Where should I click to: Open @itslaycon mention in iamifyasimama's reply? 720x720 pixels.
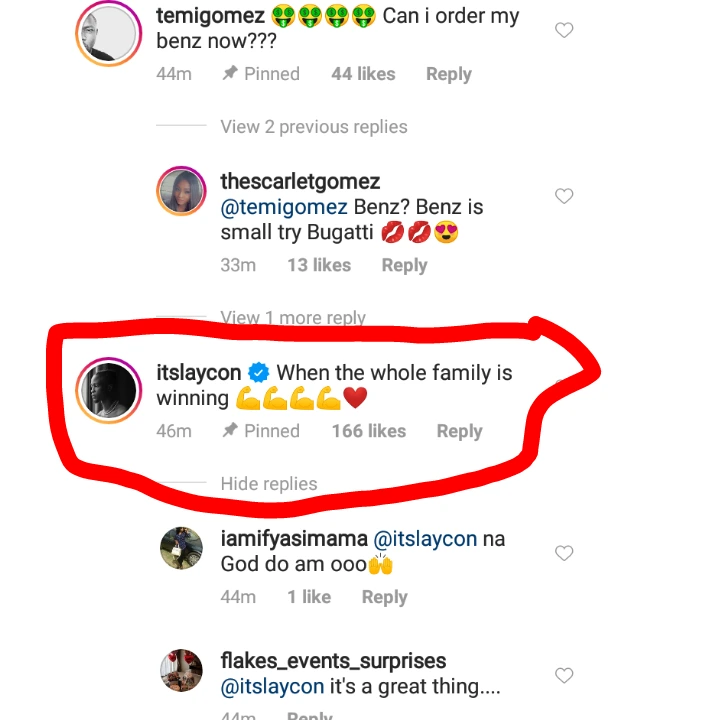coord(424,539)
